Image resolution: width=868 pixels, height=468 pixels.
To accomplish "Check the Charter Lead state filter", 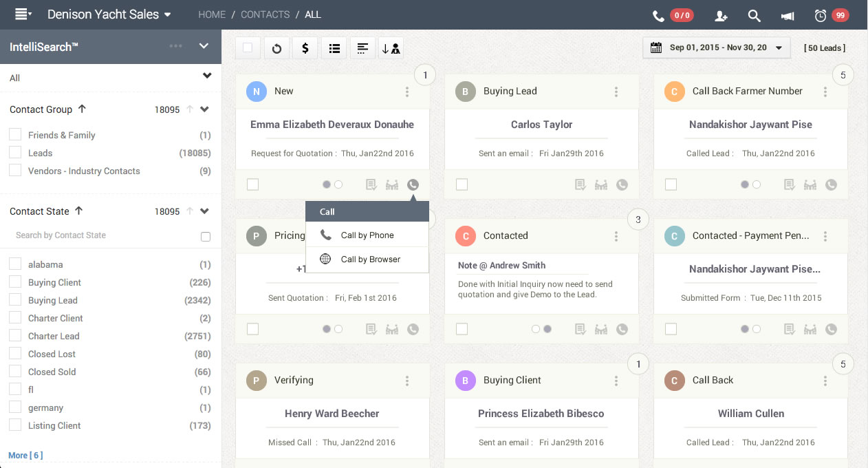I will (x=15, y=336).
